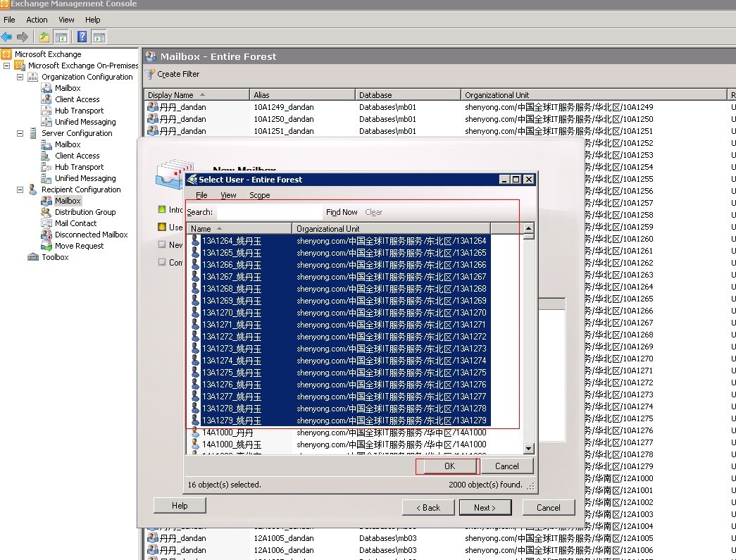736x560 pixels.
Task: Click the Show/Hide Console Tree icon
Action: pos(61,37)
